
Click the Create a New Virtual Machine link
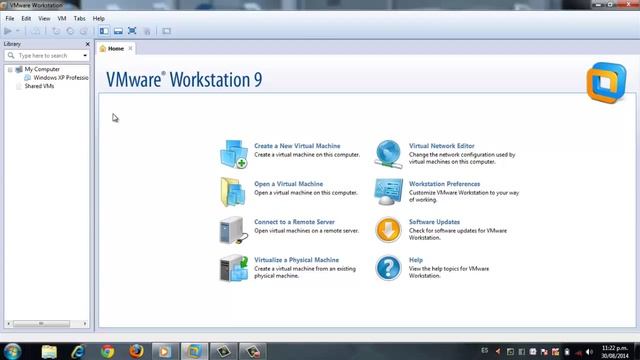point(297,146)
